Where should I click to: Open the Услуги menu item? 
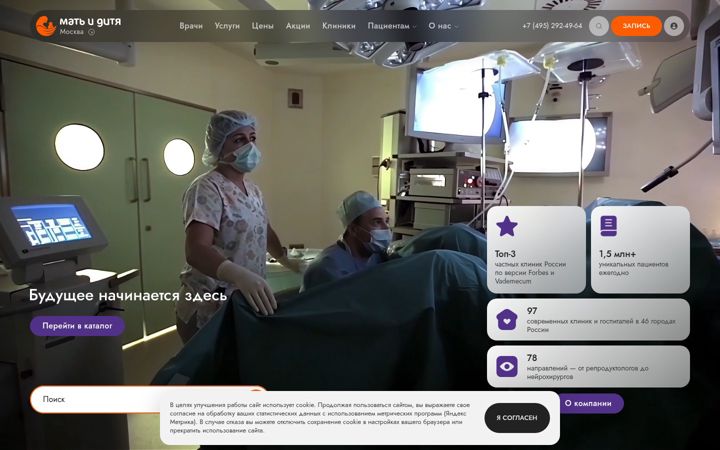click(227, 26)
